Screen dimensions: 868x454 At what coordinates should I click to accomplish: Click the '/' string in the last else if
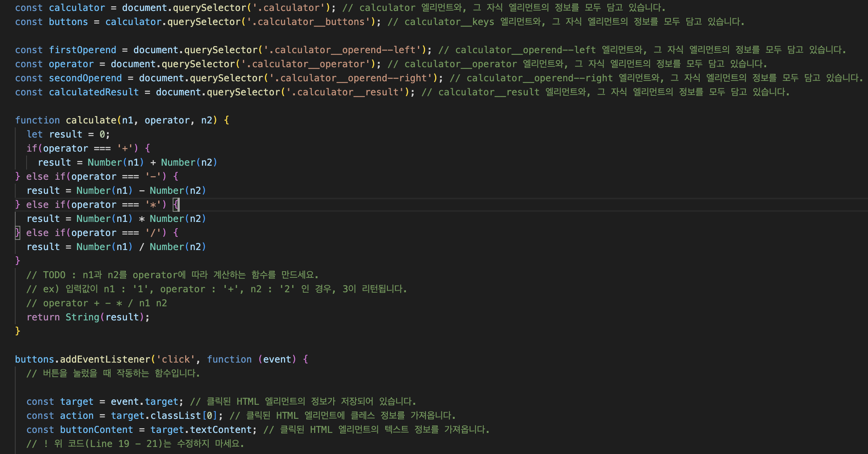153,232
